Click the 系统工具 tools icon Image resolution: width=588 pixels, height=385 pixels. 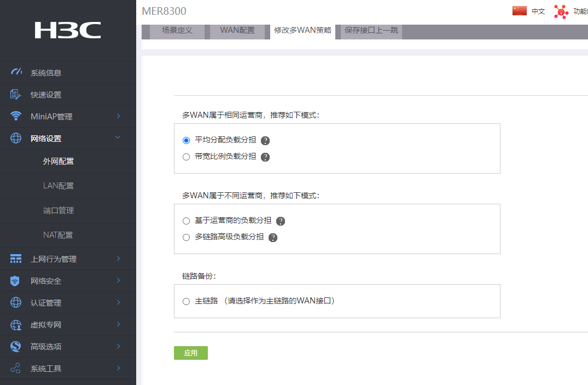pos(15,368)
